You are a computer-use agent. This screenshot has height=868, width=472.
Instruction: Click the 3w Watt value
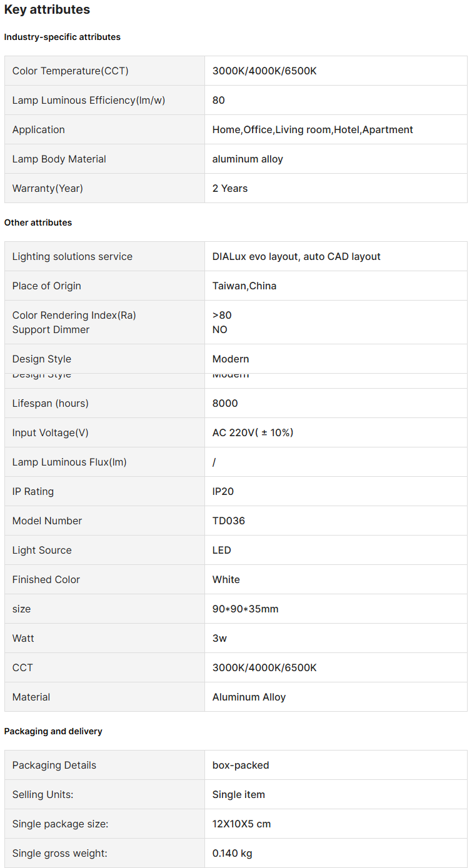(219, 639)
